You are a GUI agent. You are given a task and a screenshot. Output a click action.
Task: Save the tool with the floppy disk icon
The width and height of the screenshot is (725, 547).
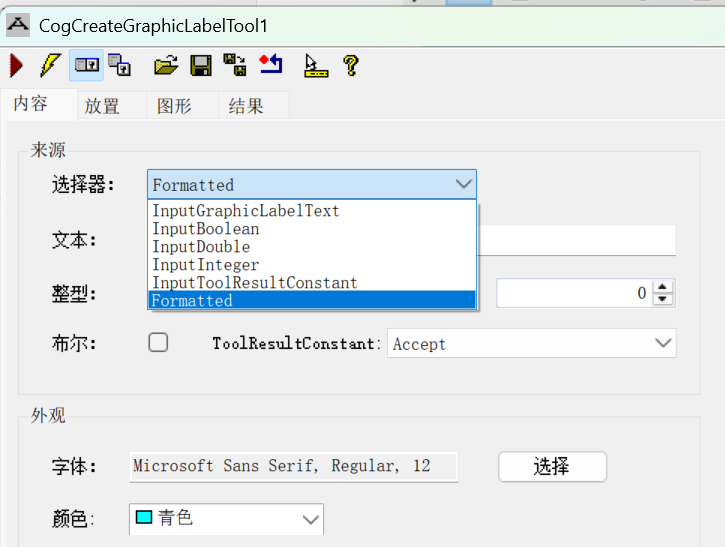(x=201, y=65)
